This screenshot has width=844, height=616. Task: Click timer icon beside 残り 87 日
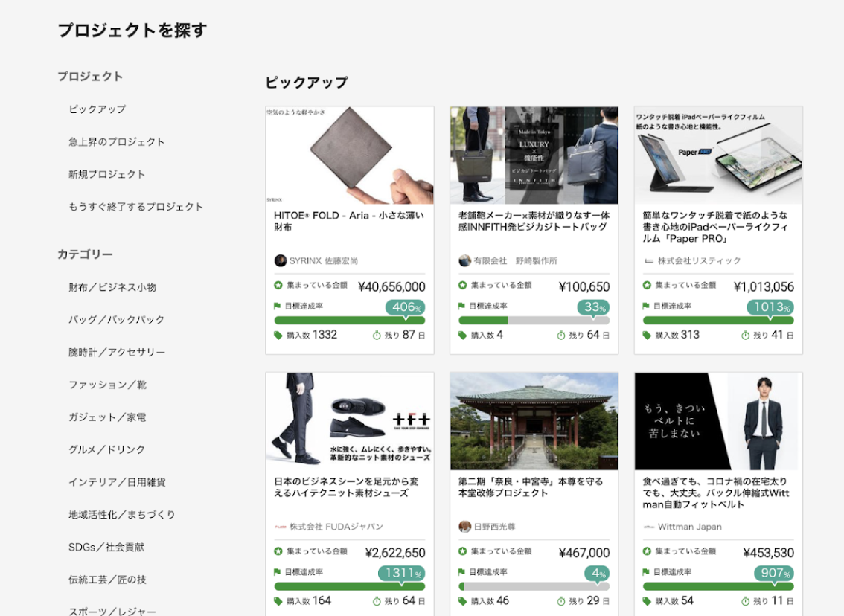coord(377,336)
